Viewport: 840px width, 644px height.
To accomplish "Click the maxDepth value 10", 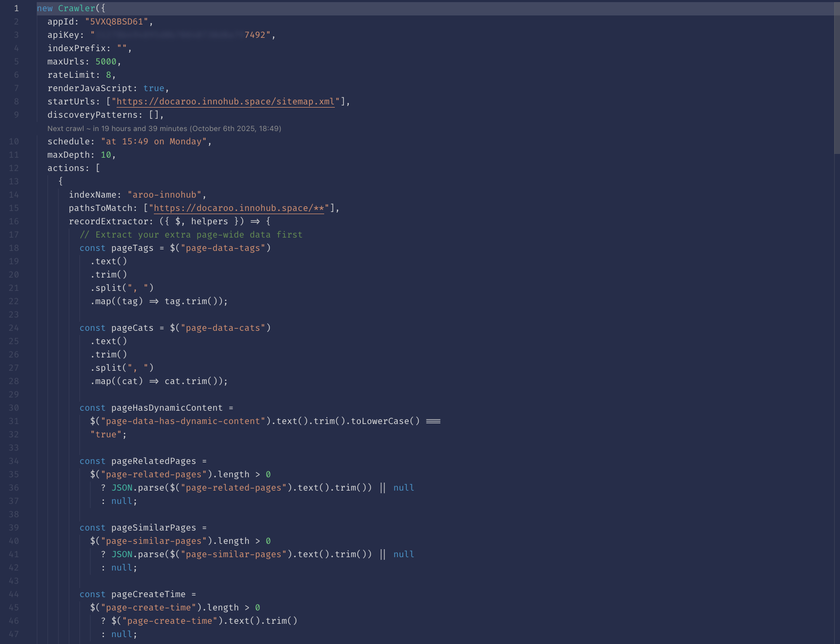I will pyautogui.click(x=106, y=155).
